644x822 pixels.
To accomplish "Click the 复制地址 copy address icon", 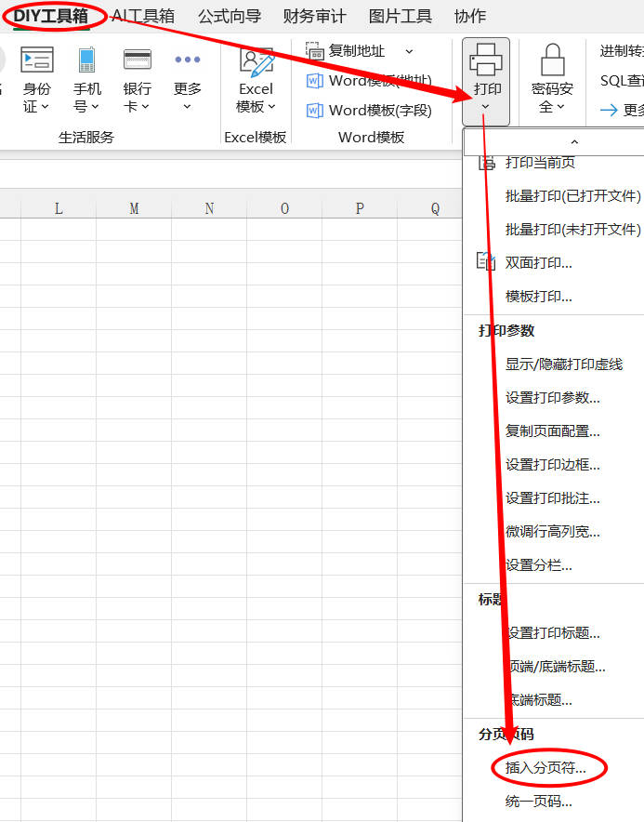I will point(314,51).
